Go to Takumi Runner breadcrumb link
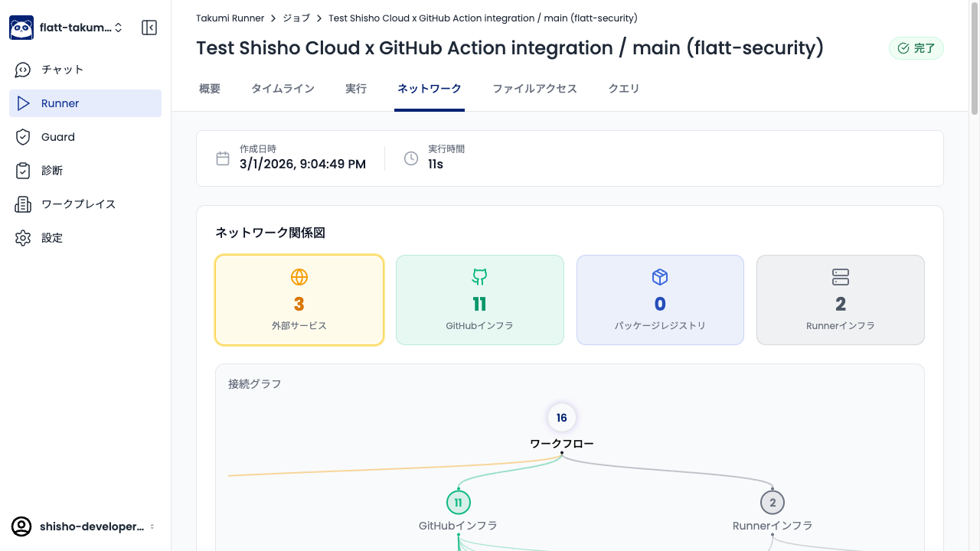Screen dimensions: 980x551 point(230,18)
